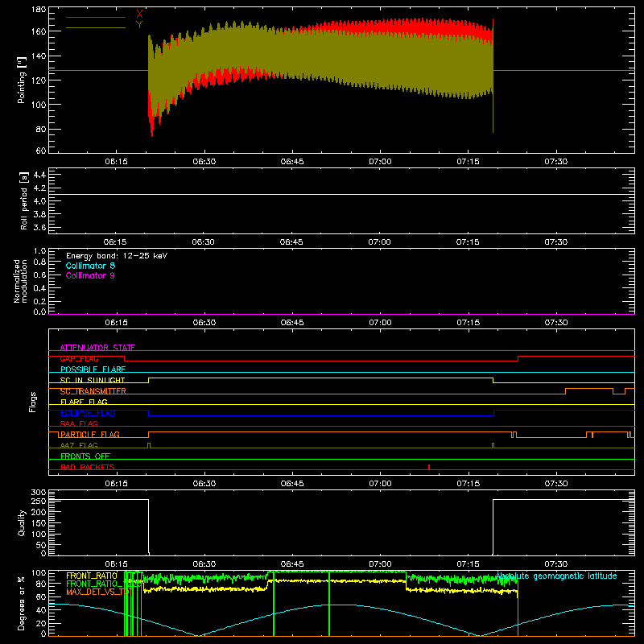Viewport: 644px width, 644px height.
Task: Click the 4.4 tick on Roll period axis
Action: [39, 175]
